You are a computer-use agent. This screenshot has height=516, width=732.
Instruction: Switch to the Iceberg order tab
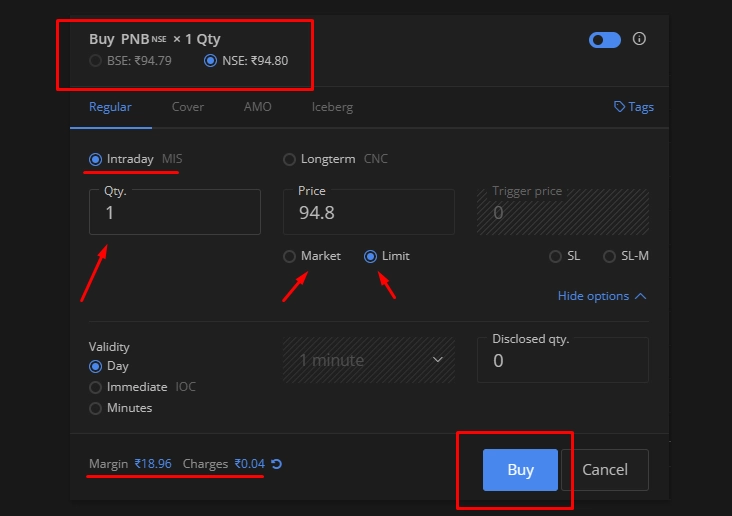(x=332, y=107)
